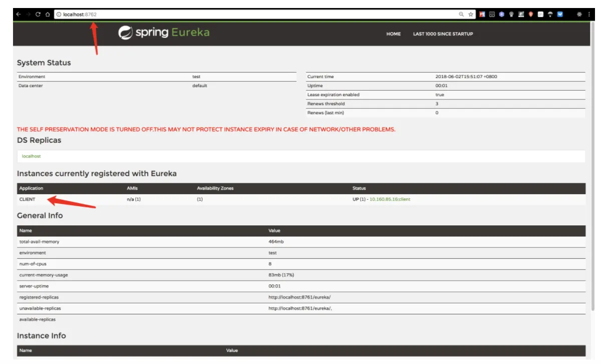This screenshot has width=605, height=364.
Task: Click the 464mb memory value
Action: 276,242
